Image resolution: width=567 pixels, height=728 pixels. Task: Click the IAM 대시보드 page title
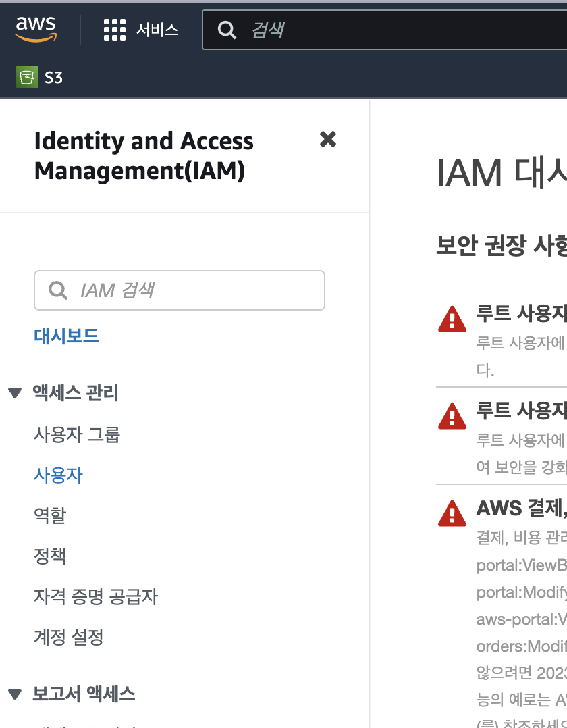coord(502,173)
